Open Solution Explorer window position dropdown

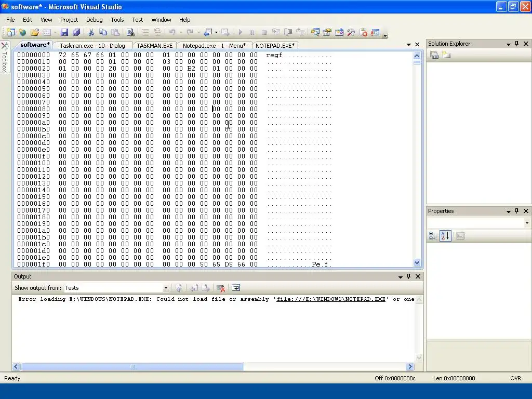pos(509,44)
